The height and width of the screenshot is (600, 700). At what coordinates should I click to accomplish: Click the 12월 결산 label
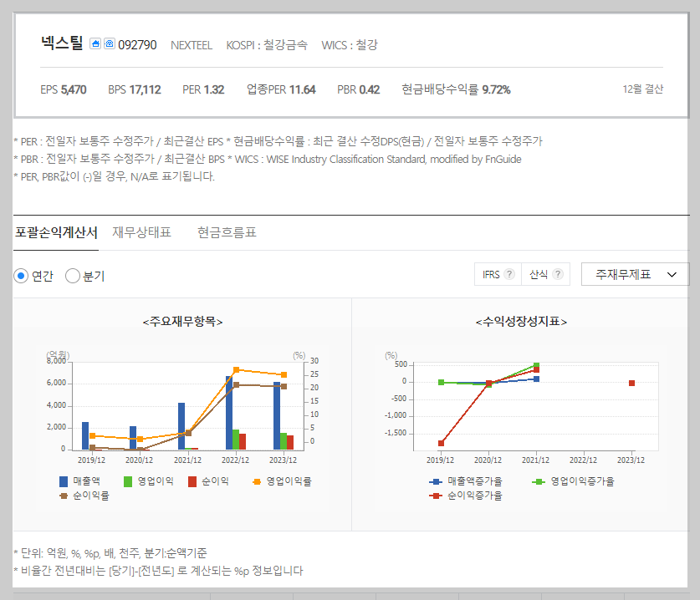(643, 89)
